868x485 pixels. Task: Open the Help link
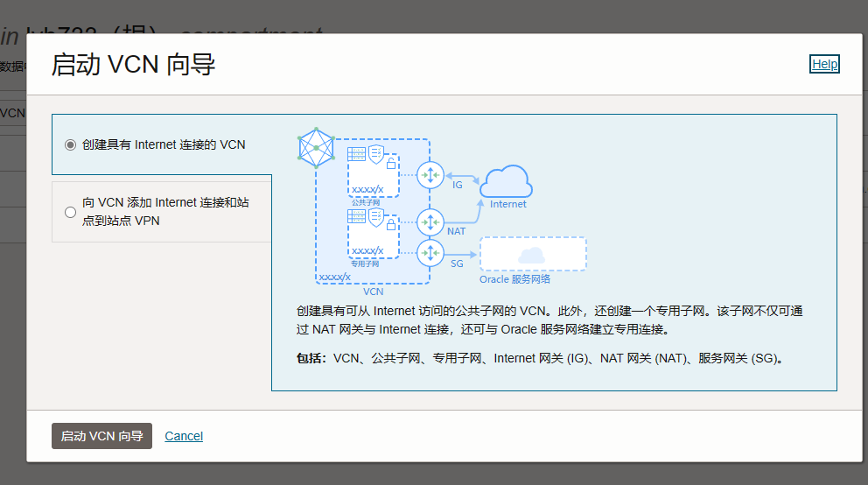pos(824,64)
